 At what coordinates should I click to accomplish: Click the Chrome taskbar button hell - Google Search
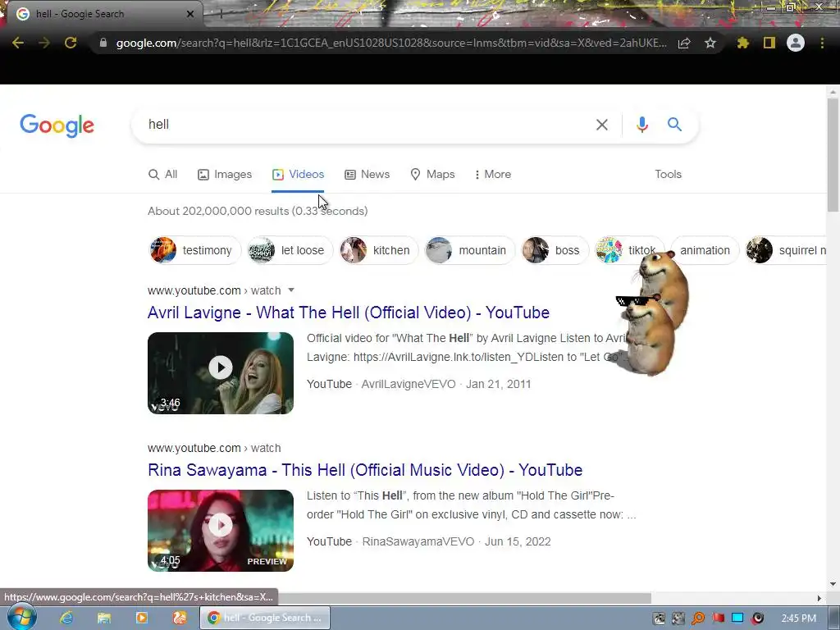(x=265, y=618)
